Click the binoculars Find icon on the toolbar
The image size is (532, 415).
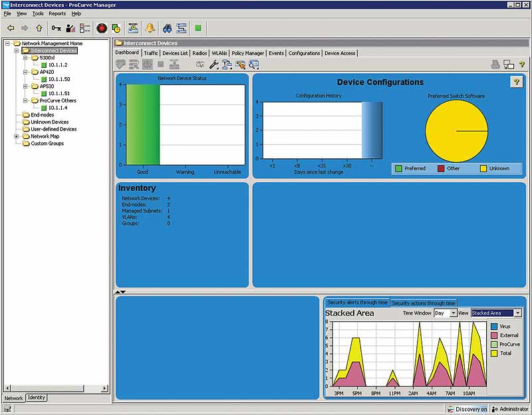point(169,28)
